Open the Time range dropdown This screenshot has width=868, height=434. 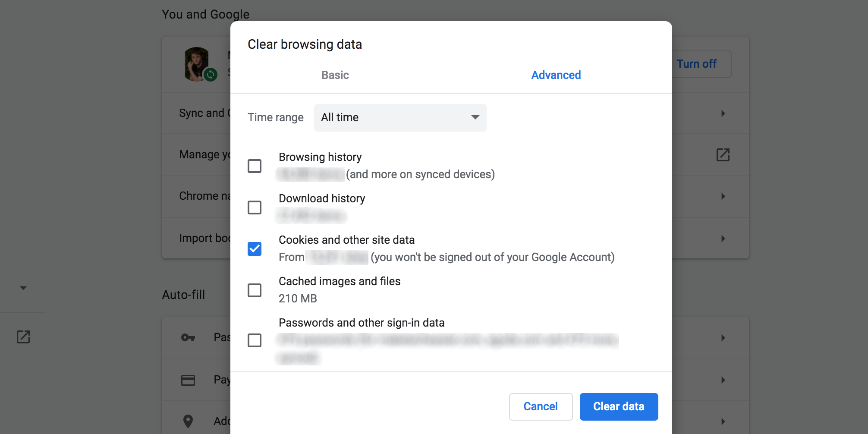(399, 117)
